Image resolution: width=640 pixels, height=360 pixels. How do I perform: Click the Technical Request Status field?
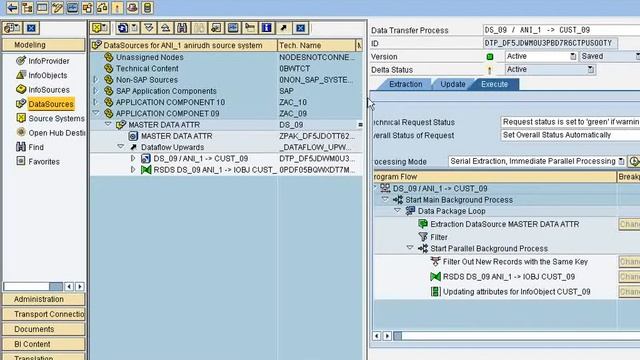point(570,122)
